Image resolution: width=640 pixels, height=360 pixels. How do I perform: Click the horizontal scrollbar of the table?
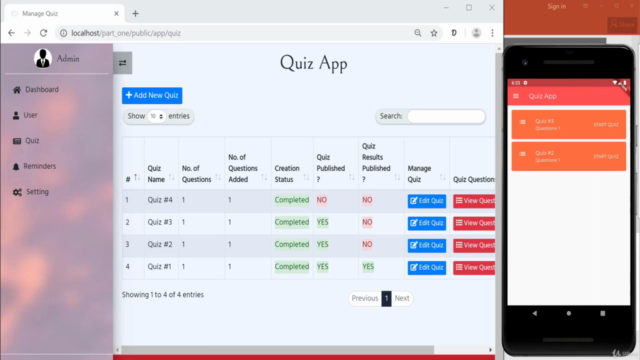[278, 350]
